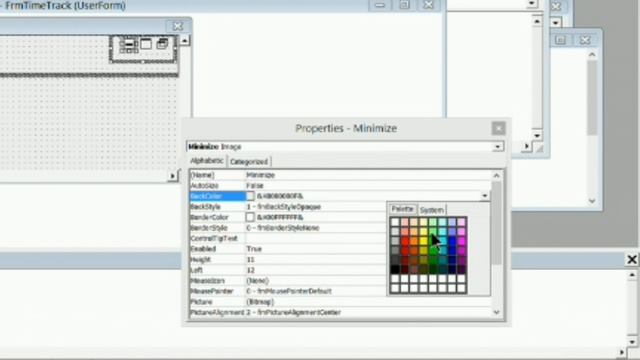
Task: Click the bottom pane's scroll-up arrow
Action: (632, 275)
